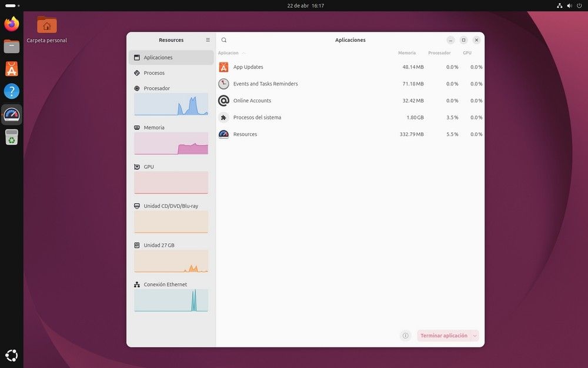Click the 48.14 MB memory value
588x368 pixels.
(413, 67)
